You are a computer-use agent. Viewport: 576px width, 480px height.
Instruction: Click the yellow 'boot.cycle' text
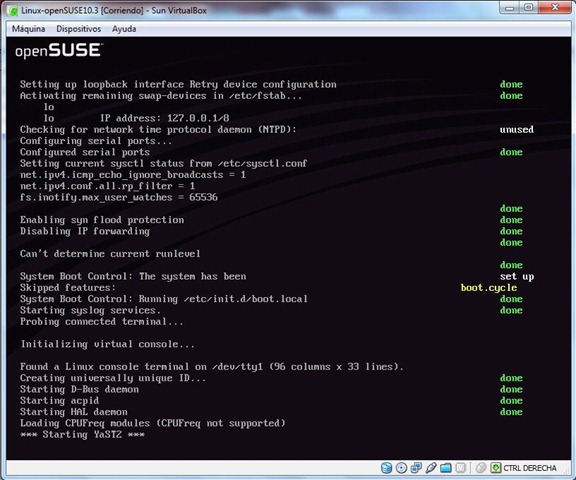[489, 288]
